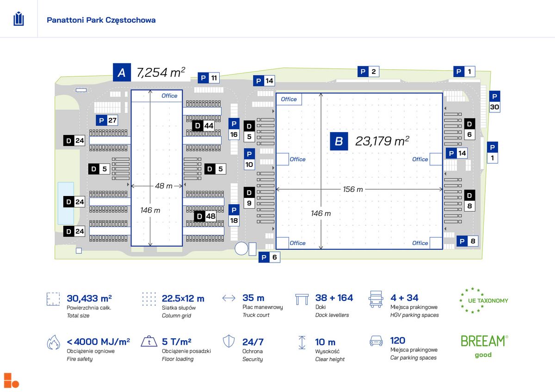This screenshot has height=392, width=555.
Task: Click the P 2 parking marker
Action: pyautogui.click(x=369, y=72)
